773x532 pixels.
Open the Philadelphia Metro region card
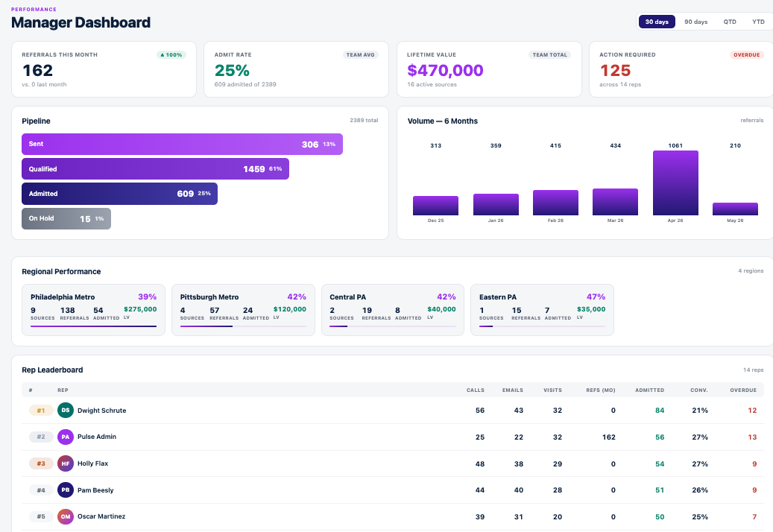pyautogui.click(x=94, y=310)
